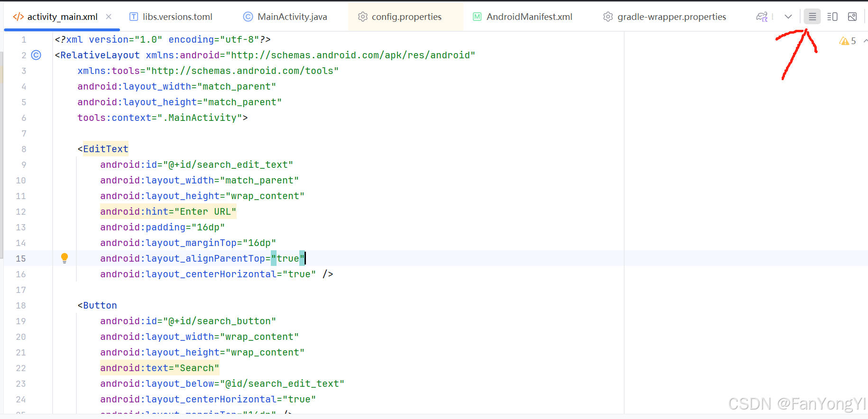Click line number 8 in the gutter

click(24, 149)
